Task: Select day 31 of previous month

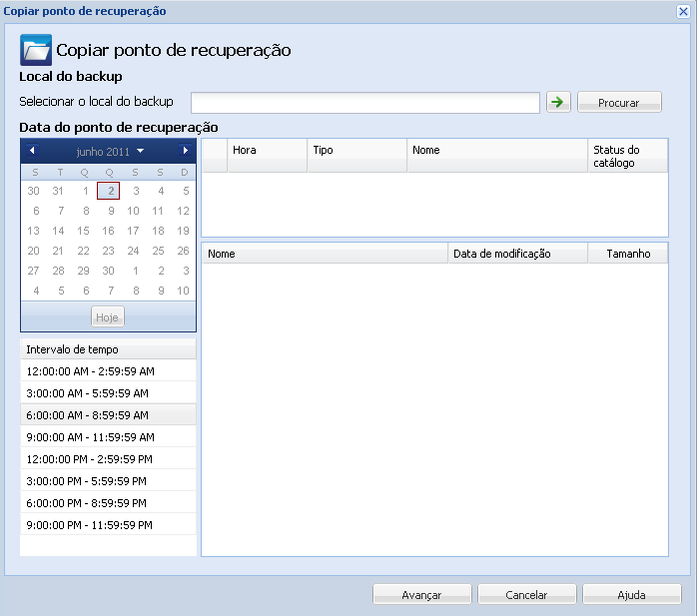Action: click(x=58, y=191)
